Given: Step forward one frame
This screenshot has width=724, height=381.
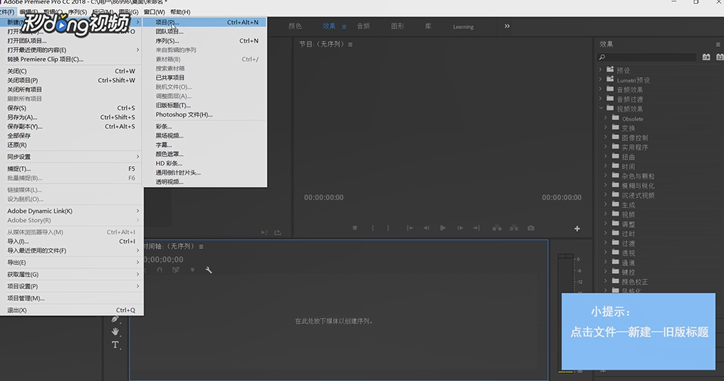Looking at the screenshot, I should coord(460,228).
